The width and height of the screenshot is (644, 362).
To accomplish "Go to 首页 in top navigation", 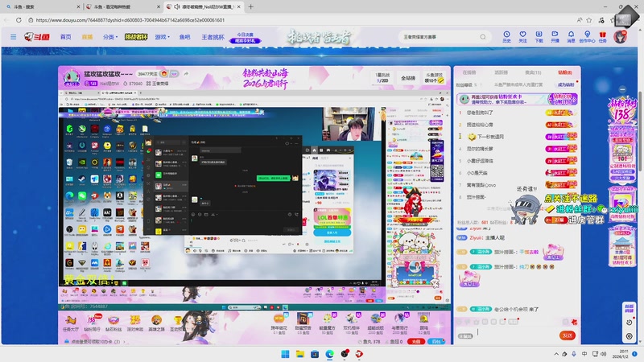I will (x=66, y=37).
